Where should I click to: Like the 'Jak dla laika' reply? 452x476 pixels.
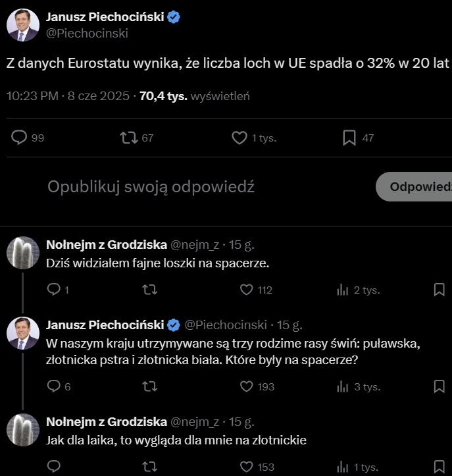pos(247,467)
